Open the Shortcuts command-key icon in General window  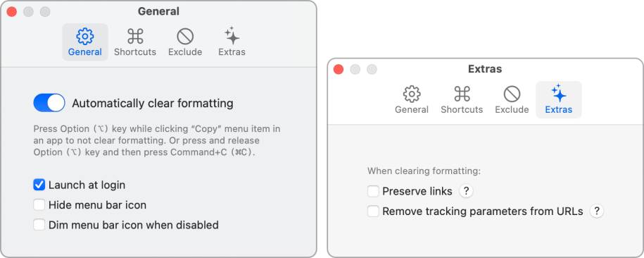point(135,37)
